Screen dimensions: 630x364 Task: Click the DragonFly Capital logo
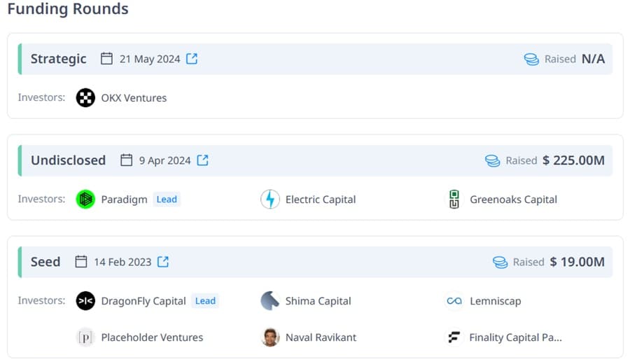[x=85, y=301]
